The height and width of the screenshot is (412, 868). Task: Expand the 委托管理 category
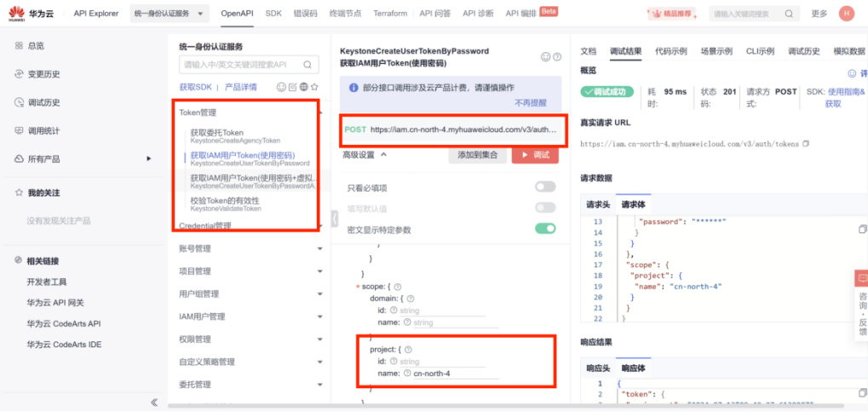coord(320,385)
